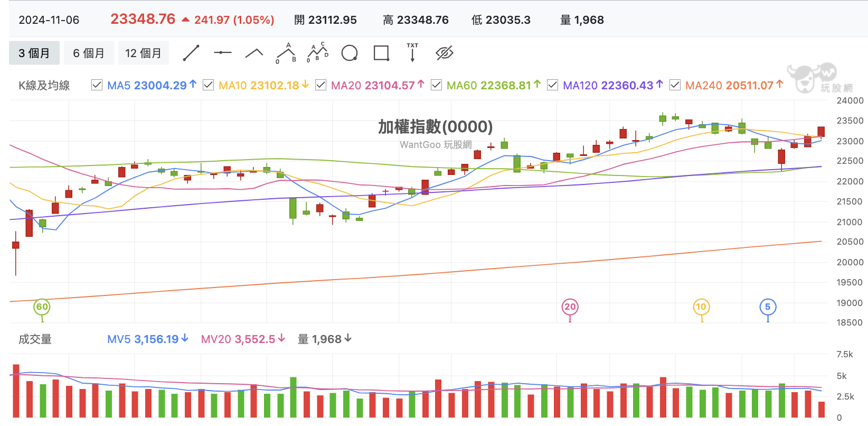The image size is (868, 426).
Task: Select the rectangle drawing tool
Action: (x=381, y=53)
